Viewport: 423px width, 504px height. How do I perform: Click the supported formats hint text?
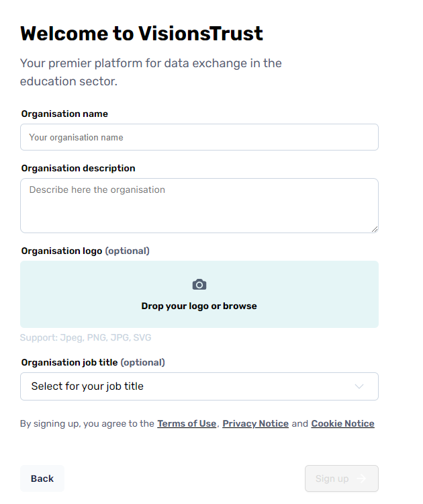point(85,338)
